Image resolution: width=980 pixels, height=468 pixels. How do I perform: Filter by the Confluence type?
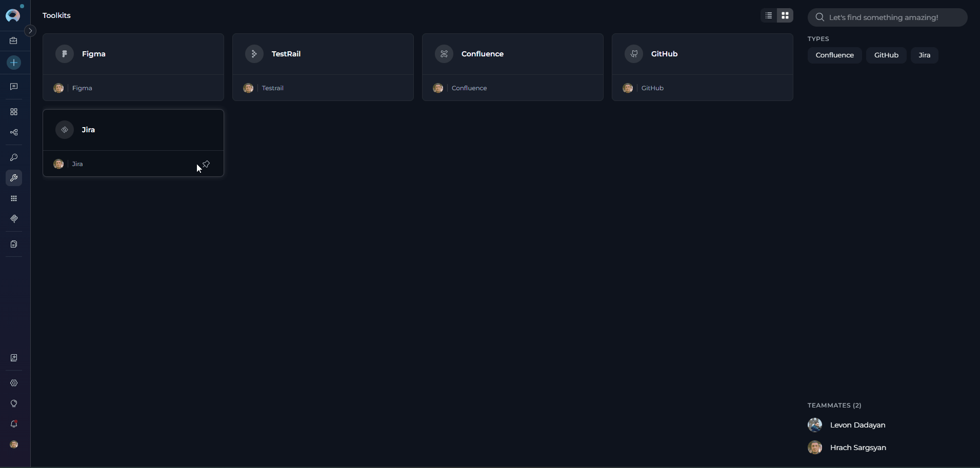(x=834, y=55)
